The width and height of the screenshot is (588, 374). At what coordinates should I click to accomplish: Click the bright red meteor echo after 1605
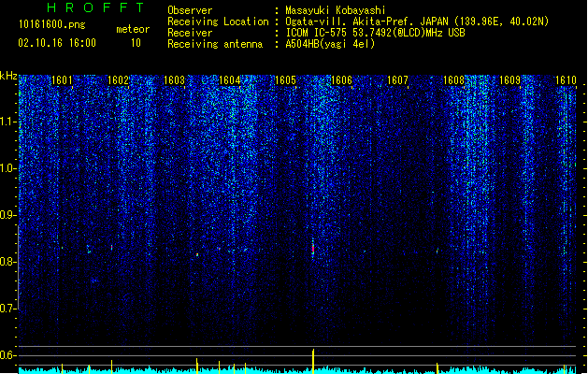[313, 249]
